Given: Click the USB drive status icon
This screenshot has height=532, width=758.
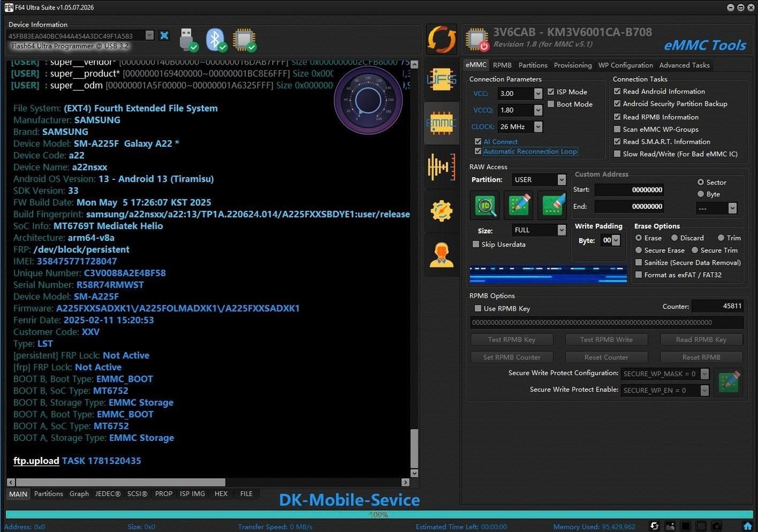Looking at the screenshot, I should click(x=188, y=39).
